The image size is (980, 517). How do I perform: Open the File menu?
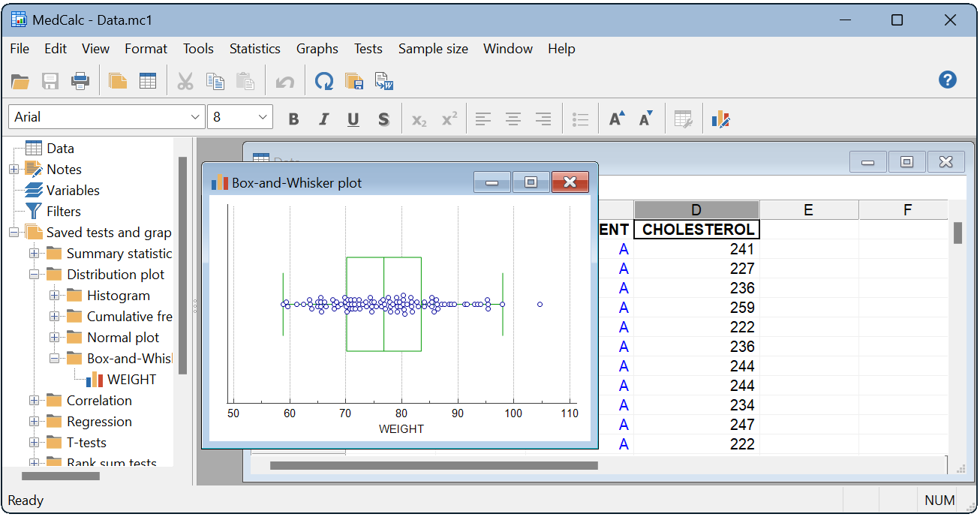pyautogui.click(x=20, y=49)
